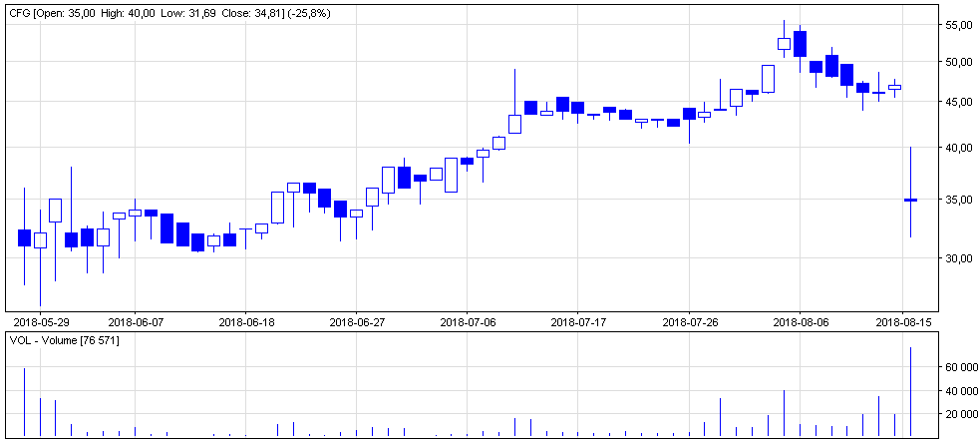
Task: Select the filled candle at 2018-08-06
Action: coord(800,44)
